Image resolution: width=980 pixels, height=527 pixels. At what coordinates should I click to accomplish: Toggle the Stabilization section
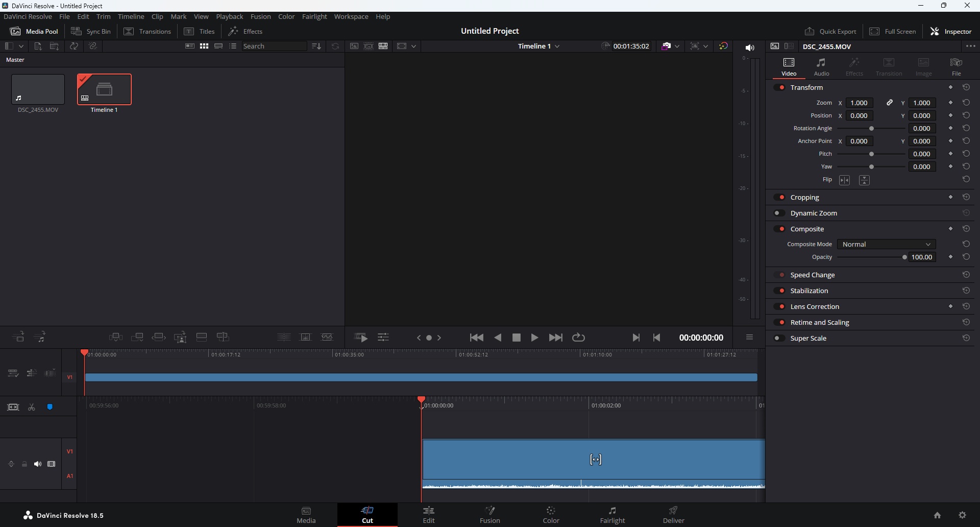[x=779, y=291]
